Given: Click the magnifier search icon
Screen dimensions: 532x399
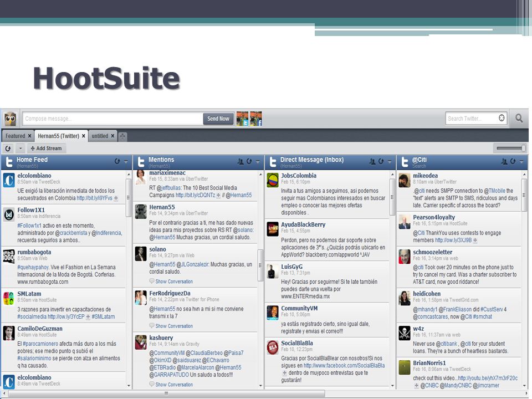Looking at the screenshot, I should (519, 119).
